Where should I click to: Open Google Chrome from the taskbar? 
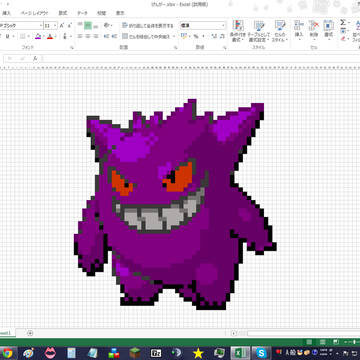point(6,353)
